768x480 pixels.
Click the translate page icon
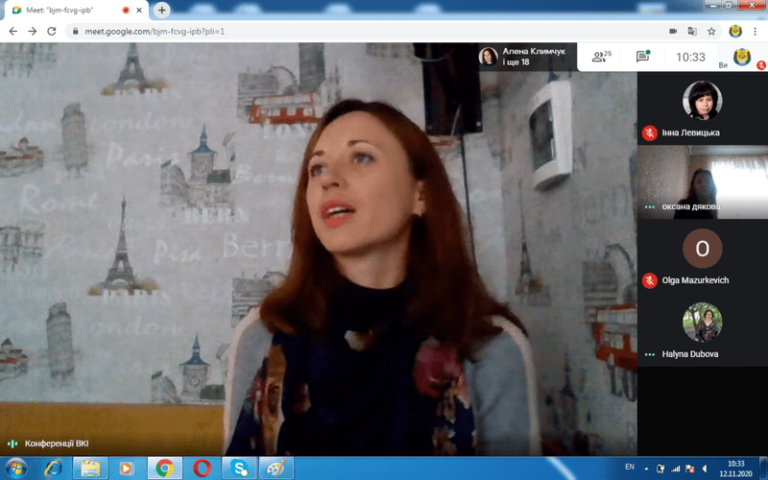pos(692,31)
